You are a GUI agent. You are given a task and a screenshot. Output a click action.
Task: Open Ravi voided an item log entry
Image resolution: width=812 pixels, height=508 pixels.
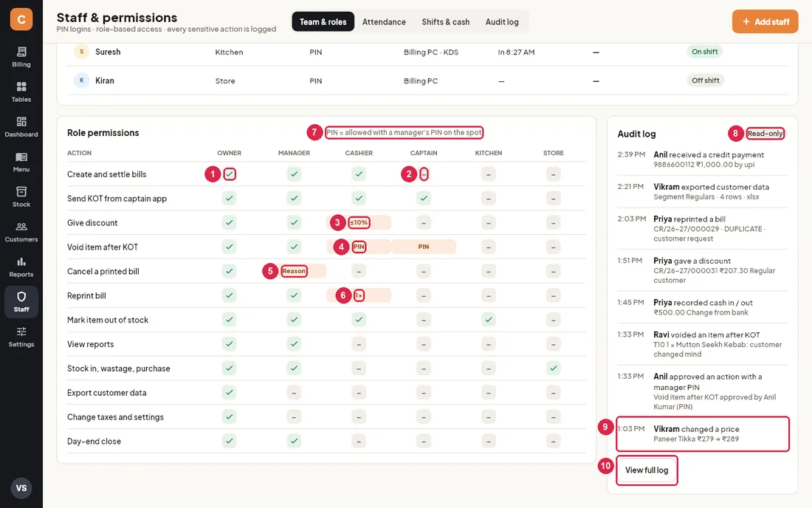[702, 344]
